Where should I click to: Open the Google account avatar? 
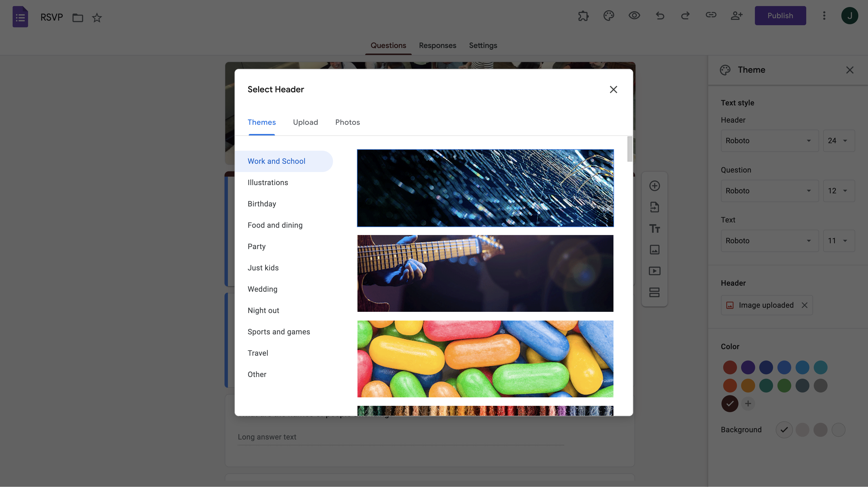(x=849, y=16)
